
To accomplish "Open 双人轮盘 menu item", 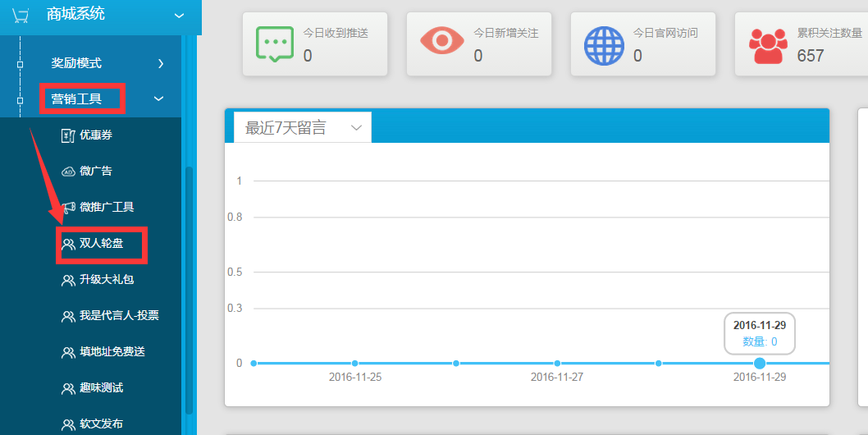I will point(101,244).
